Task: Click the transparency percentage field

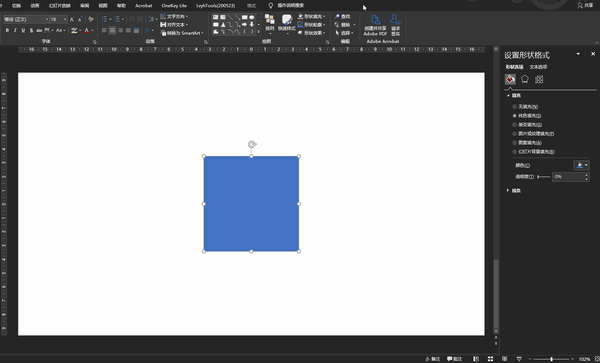Action: click(568, 177)
